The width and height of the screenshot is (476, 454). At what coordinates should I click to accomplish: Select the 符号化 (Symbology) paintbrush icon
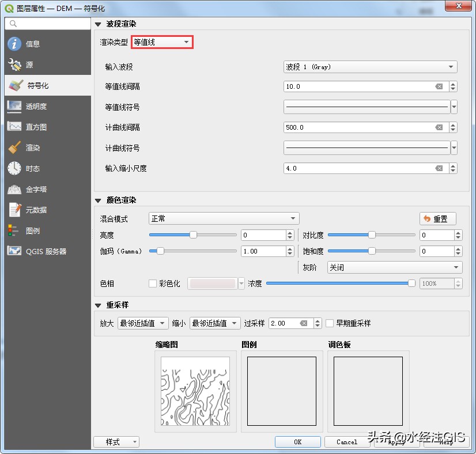tap(16, 86)
